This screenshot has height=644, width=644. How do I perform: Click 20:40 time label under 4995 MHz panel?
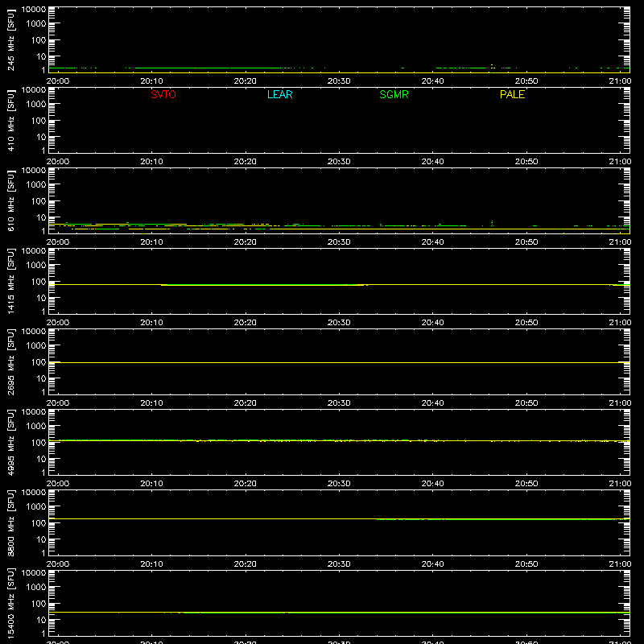[x=432, y=484]
